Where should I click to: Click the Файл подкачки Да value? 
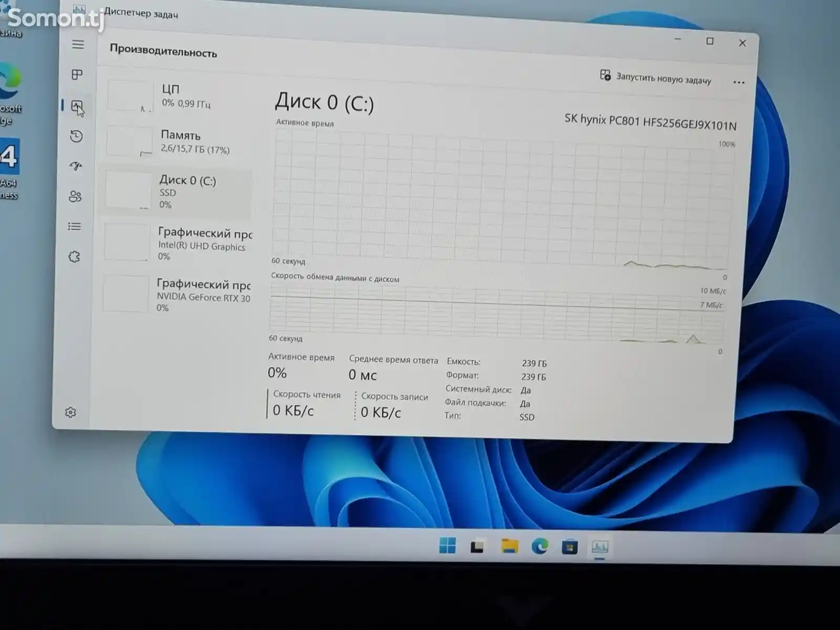[525, 404]
